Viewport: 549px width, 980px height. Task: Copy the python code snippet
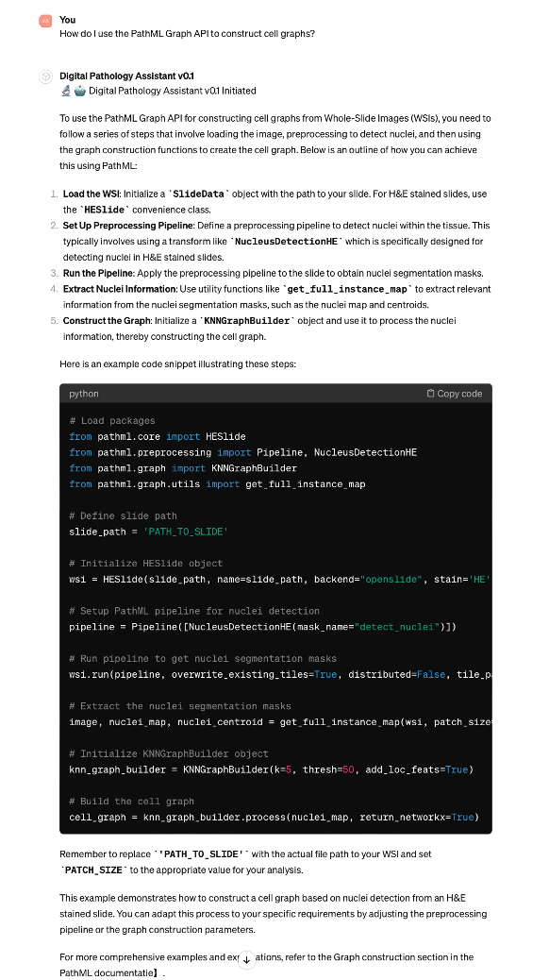point(454,394)
